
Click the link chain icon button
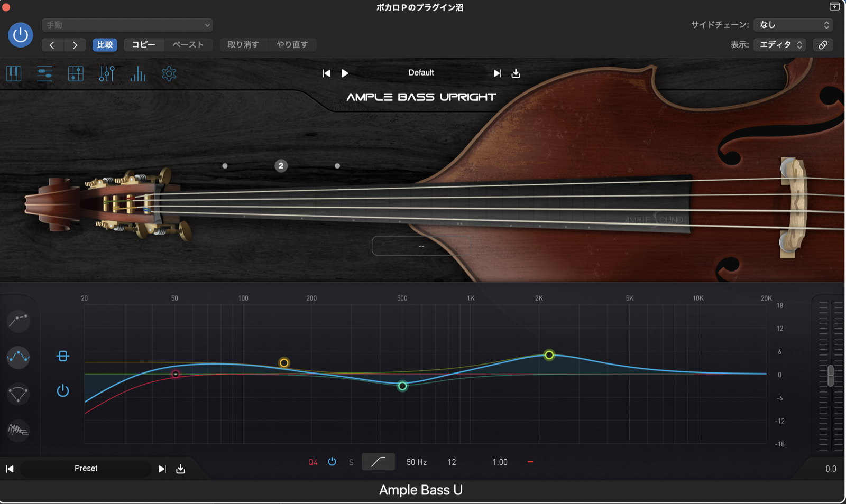[823, 45]
